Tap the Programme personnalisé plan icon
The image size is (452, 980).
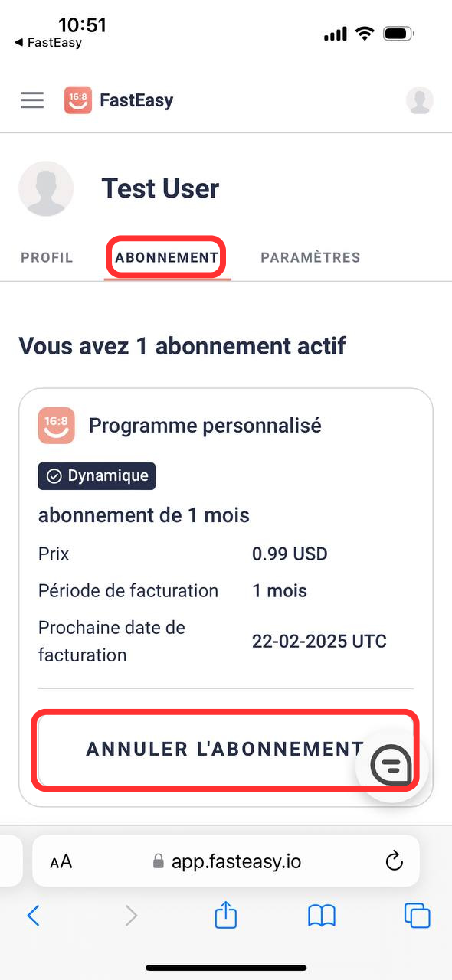[x=57, y=425]
